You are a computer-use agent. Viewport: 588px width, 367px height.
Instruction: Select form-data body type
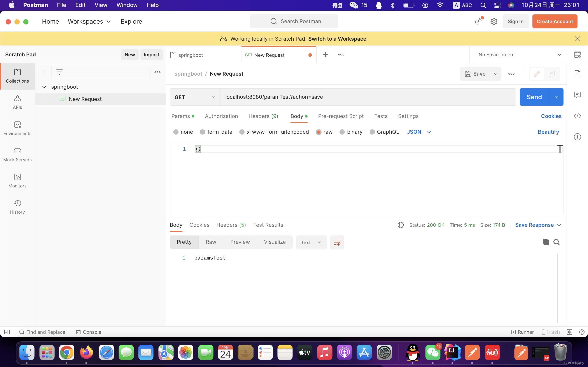click(x=216, y=132)
